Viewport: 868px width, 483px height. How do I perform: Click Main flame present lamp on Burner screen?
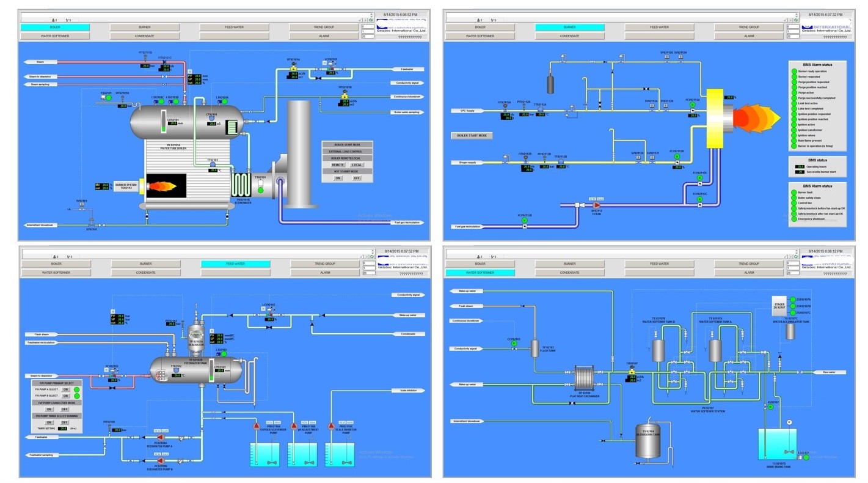794,141
